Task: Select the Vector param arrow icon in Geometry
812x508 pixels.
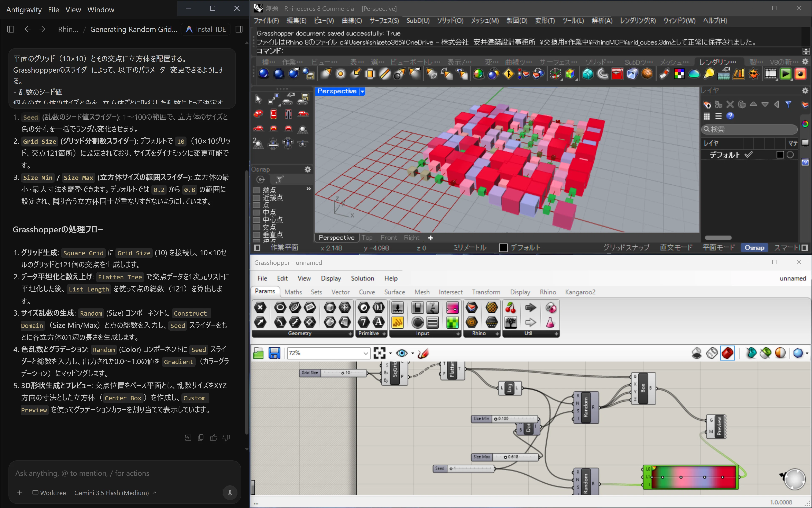Action: (x=260, y=323)
